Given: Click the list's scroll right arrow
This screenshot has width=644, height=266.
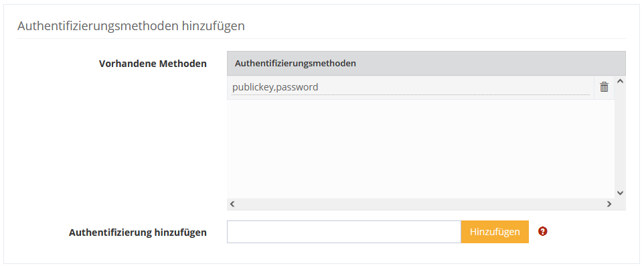Looking at the screenshot, I should (x=609, y=204).
